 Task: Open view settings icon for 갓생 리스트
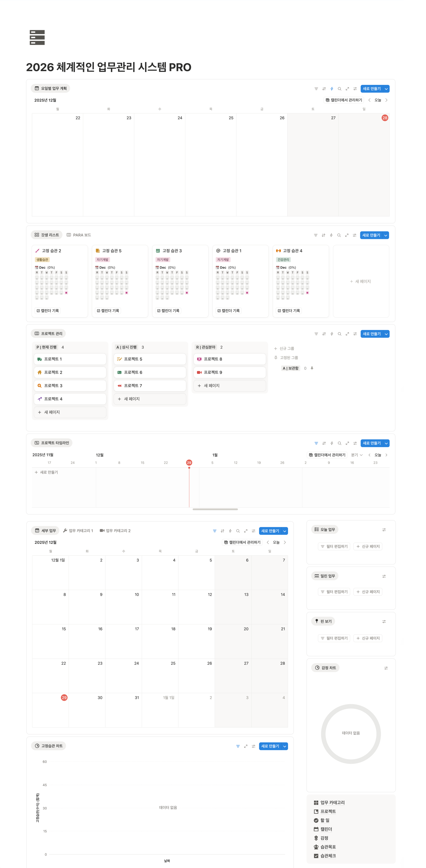pos(354,235)
